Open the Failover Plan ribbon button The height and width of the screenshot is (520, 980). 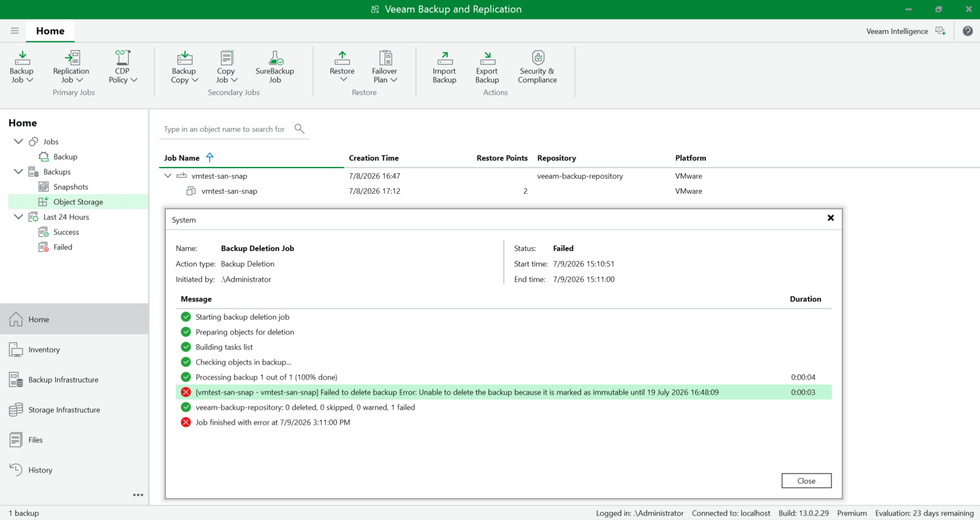(385, 67)
